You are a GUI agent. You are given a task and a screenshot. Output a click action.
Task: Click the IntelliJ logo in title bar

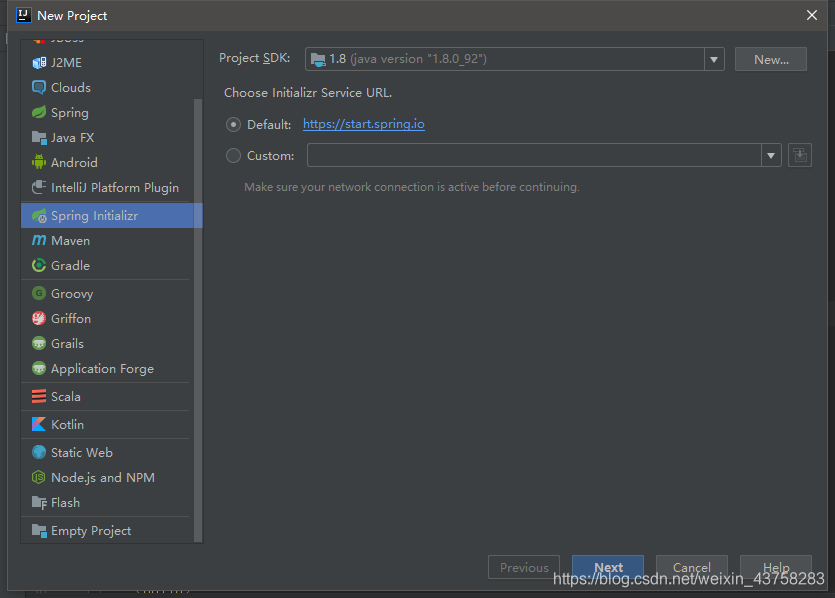23,15
